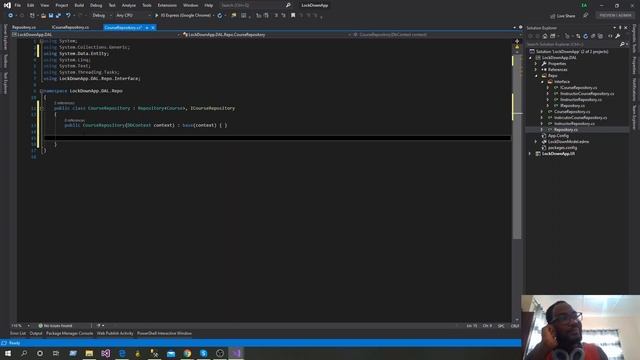Image resolution: width=640 pixels, height=360 pixels.
Task: Open the Output tab
Action: point(36,333)
